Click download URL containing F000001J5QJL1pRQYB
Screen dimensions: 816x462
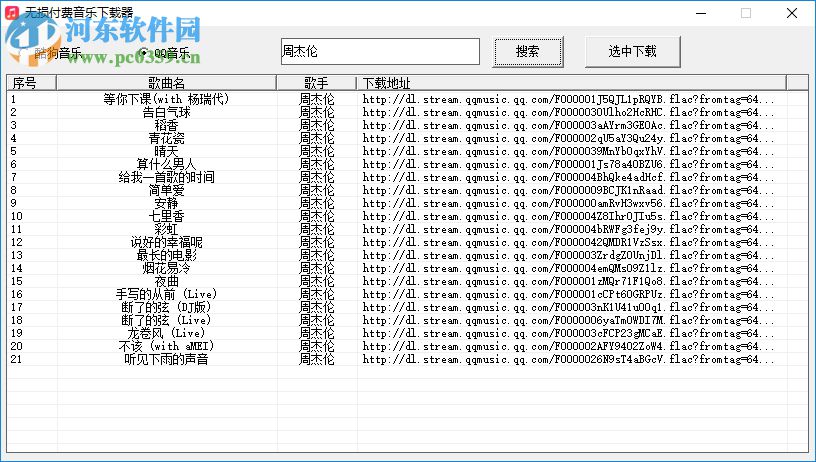pos(568,99)
